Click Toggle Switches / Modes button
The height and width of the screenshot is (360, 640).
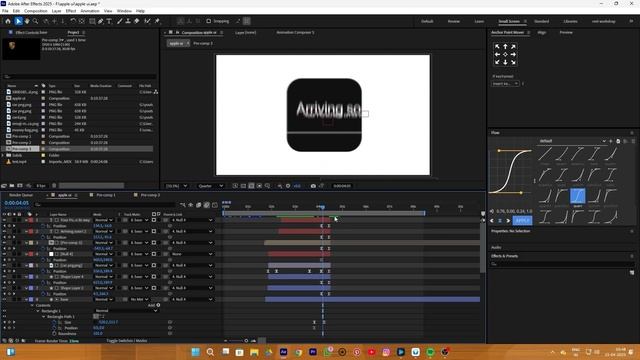127,340
